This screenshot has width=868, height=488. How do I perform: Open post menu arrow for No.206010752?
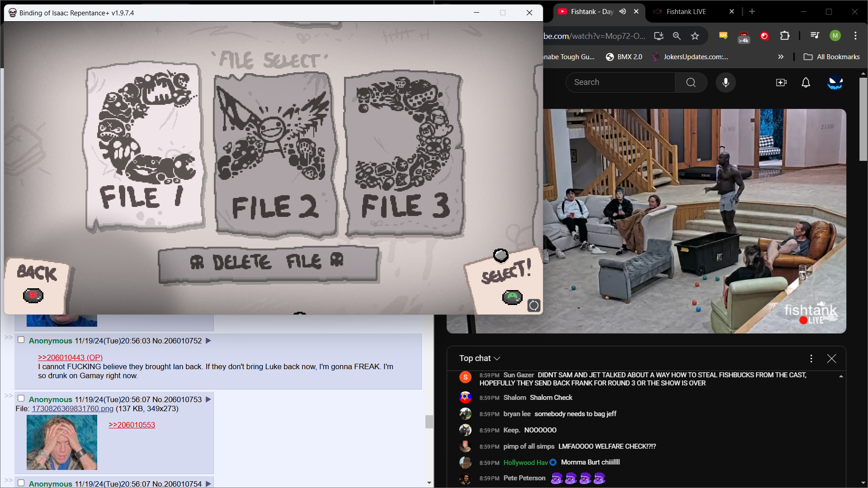(208, 341)
